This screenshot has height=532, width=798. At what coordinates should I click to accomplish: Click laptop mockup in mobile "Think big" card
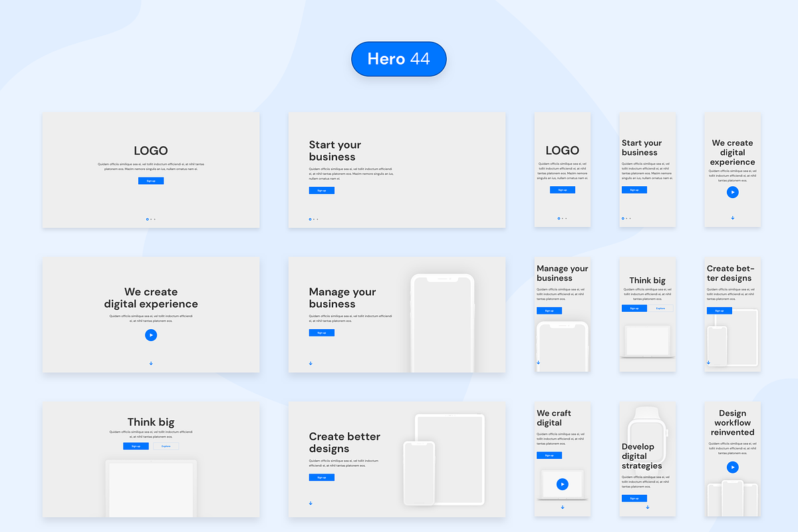(648, 341)
